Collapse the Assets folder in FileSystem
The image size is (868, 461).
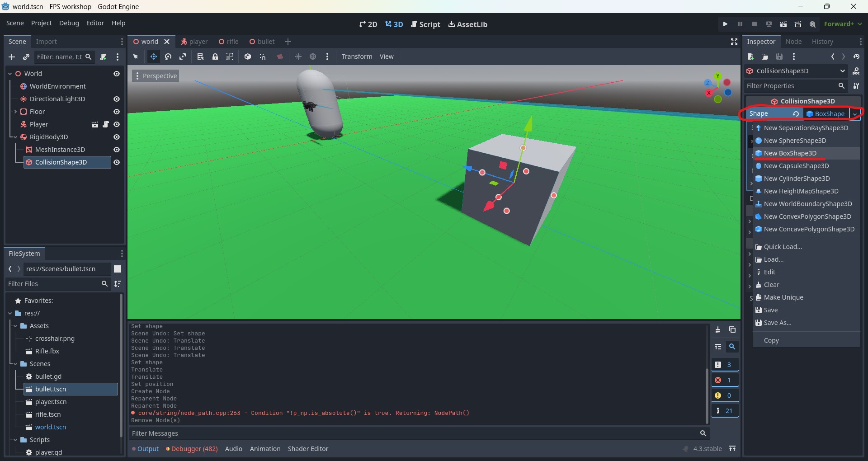pyautogui.click(x=15, y=326)
